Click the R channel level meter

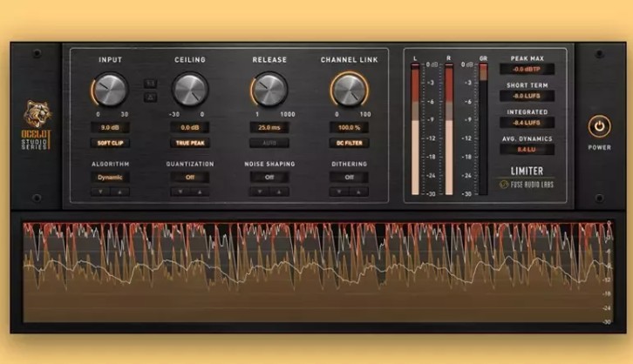(449, 129)
